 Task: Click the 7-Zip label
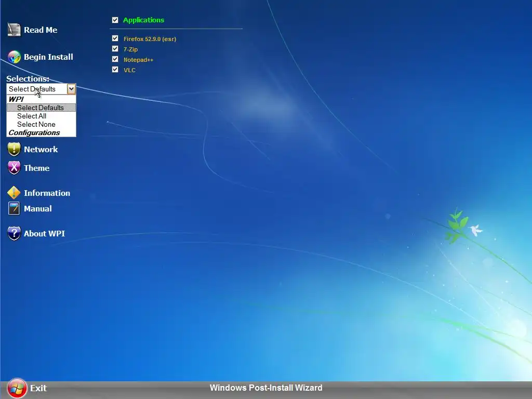130,49
